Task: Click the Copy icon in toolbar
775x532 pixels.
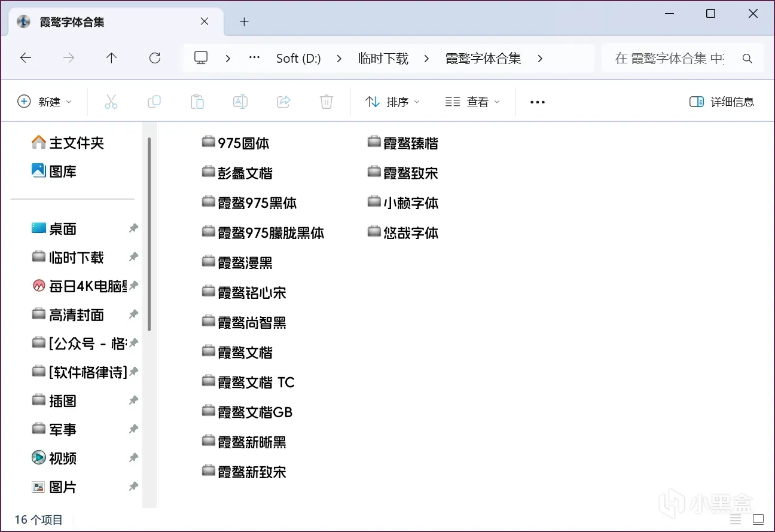Action: point(154,102)
